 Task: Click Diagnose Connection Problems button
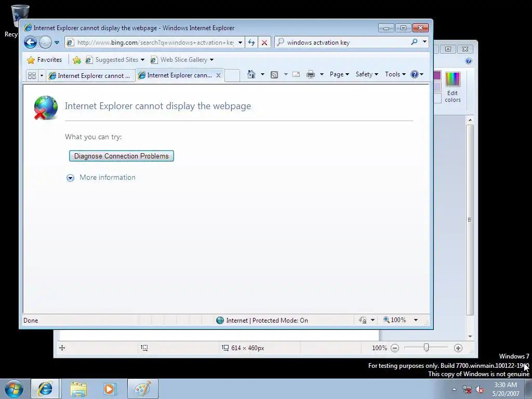click(x=122, y=156)
